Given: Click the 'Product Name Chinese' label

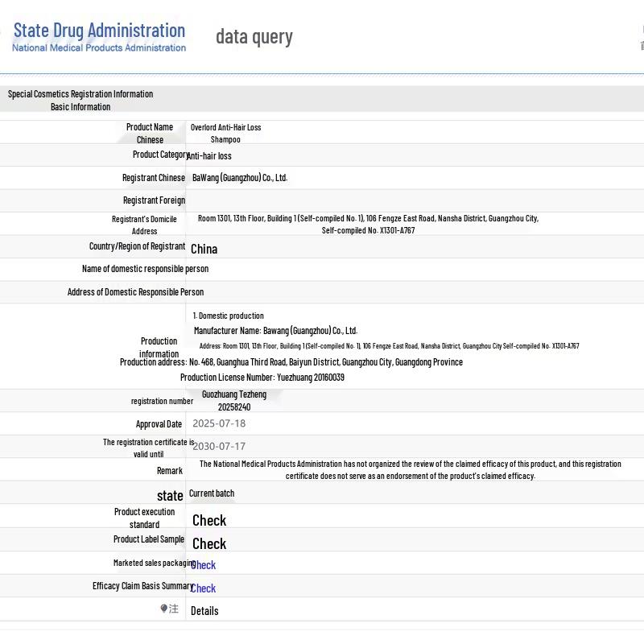Looking at the screenshot, I should pos(150,134).
